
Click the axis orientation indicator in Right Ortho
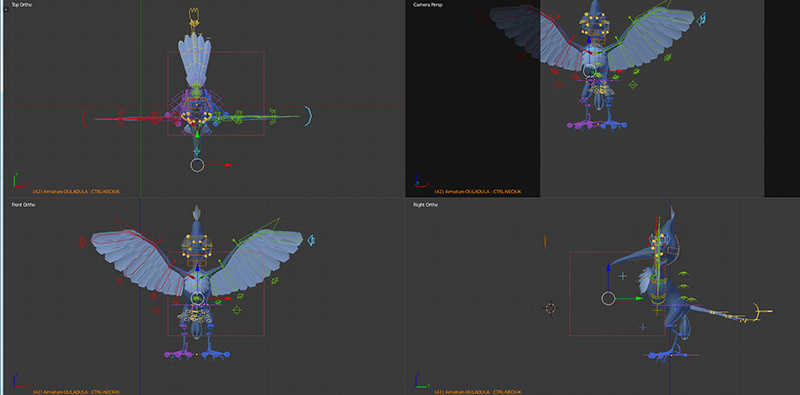click(x=419, y=381)
